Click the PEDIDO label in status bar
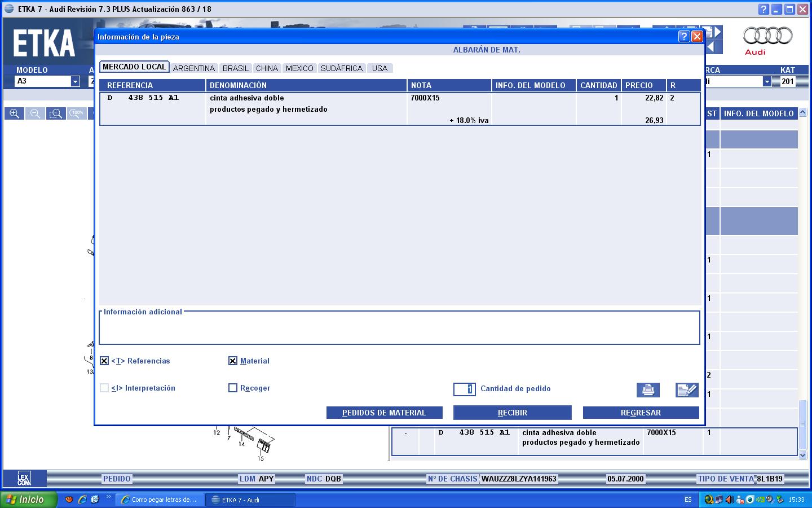Screen dimensions: 812x508 click(117, 479)
